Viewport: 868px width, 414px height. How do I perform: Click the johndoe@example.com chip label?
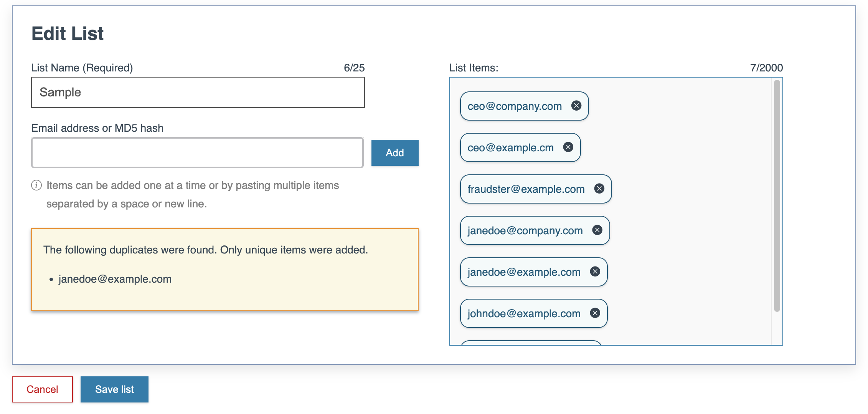coord(524,314)
